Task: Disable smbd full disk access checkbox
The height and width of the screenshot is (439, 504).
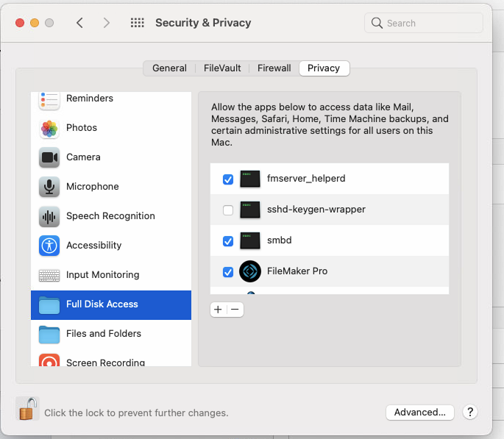Action: [228, 240]
